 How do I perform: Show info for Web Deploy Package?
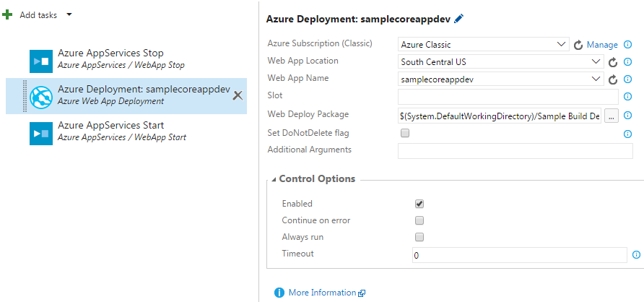[627, 116]
